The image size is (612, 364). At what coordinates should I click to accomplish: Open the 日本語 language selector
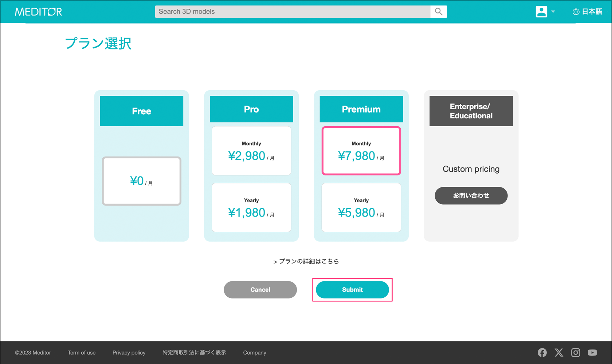click(x=587, y=12)
